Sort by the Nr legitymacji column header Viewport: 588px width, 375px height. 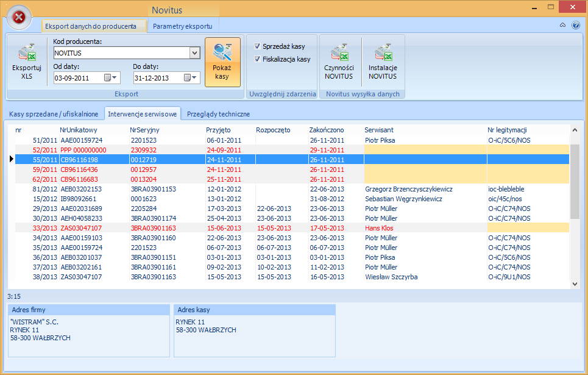pos(507,130)
